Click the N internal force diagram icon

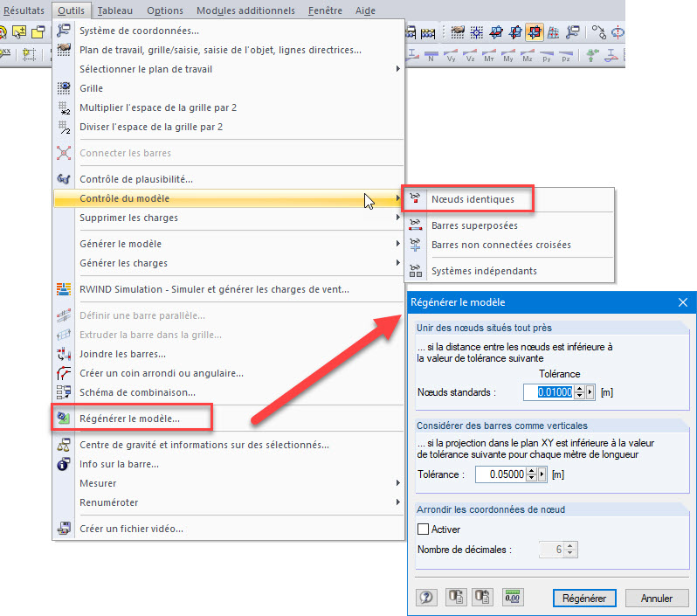431,56
